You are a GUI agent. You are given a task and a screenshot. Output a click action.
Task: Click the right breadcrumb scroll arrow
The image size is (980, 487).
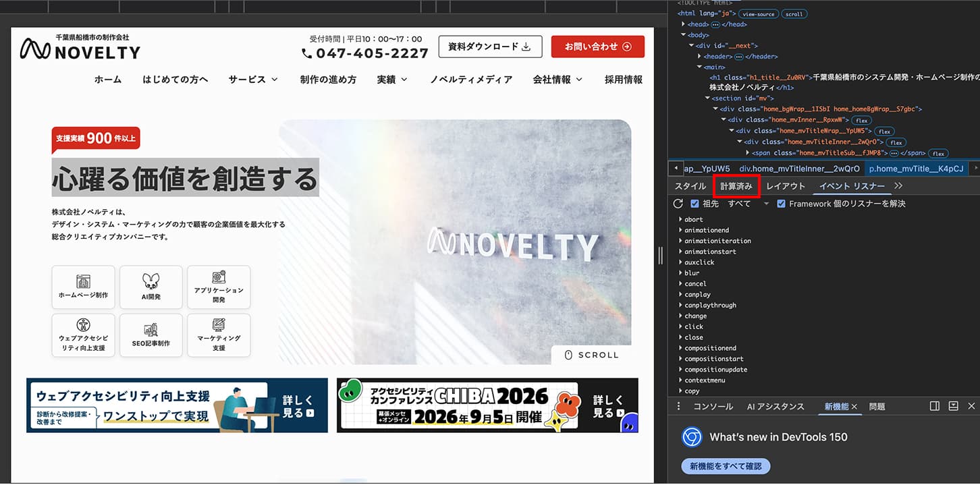[x=974, y=168]
